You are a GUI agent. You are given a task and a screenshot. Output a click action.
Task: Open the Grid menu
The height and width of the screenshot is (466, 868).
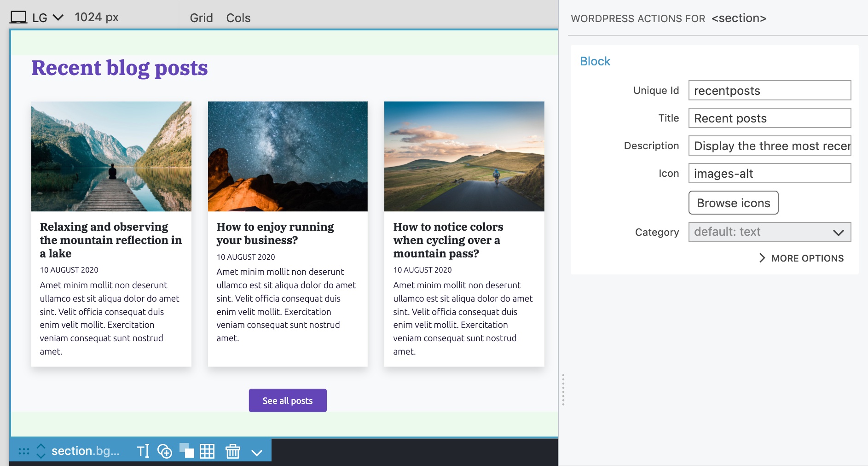(x=201, y=18)
